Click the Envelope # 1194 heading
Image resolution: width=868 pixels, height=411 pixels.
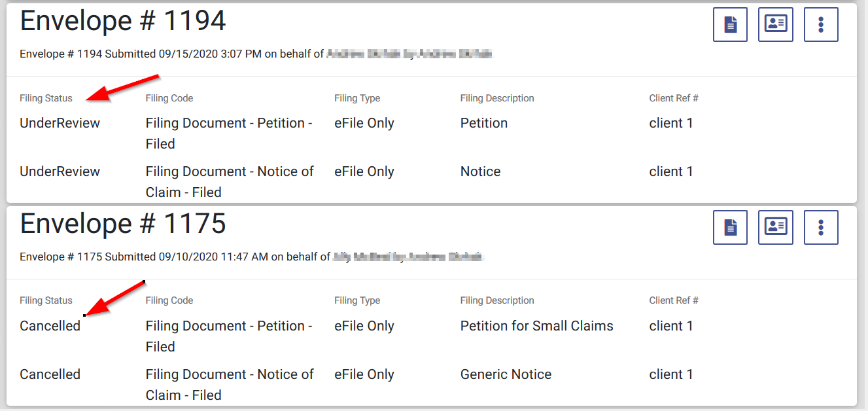[x=123, y=21]
